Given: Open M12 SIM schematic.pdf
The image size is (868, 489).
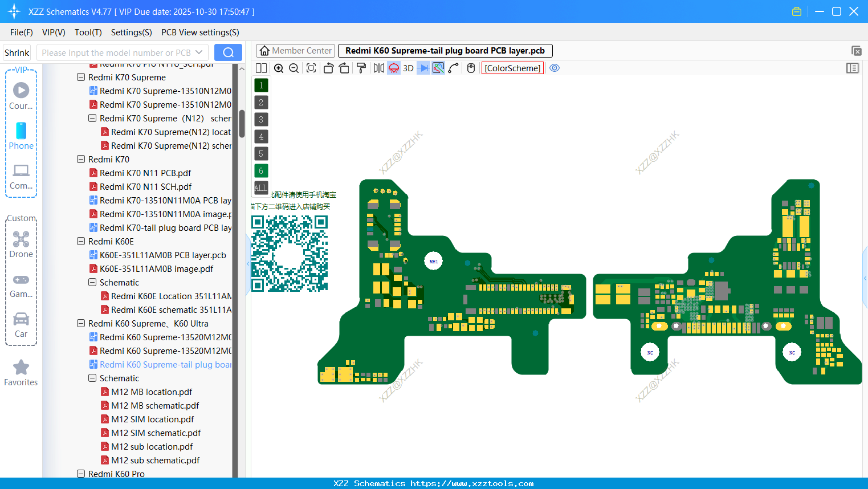Looking at the screenshot, I should tap(156, 433).
